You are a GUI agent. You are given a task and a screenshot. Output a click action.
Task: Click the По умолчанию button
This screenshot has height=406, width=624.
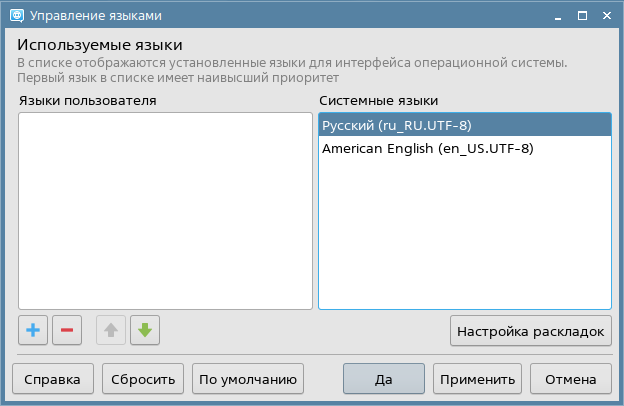(x=248, y=379)
